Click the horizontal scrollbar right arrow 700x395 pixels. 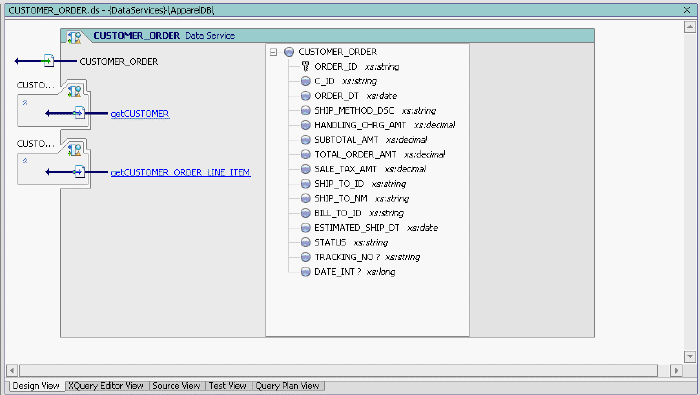[676, 370]
